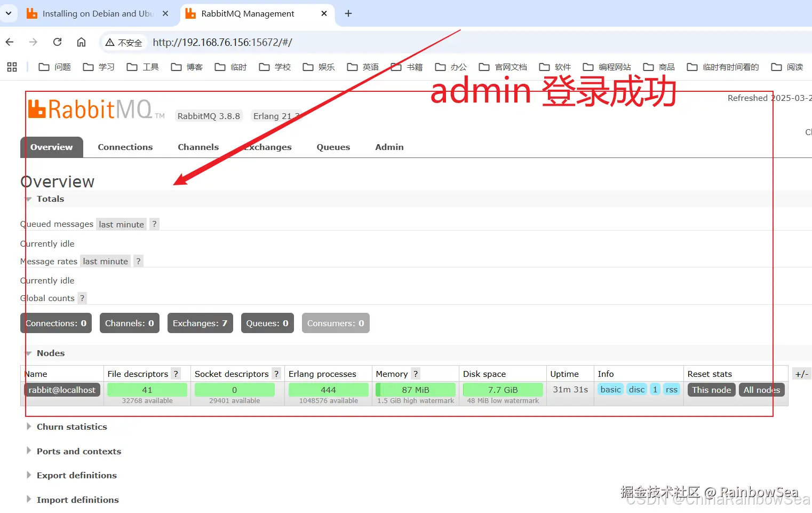The image size is (812, 513).
Task: Click the Exchanges: 7 count button
Action: coord(200,323)
